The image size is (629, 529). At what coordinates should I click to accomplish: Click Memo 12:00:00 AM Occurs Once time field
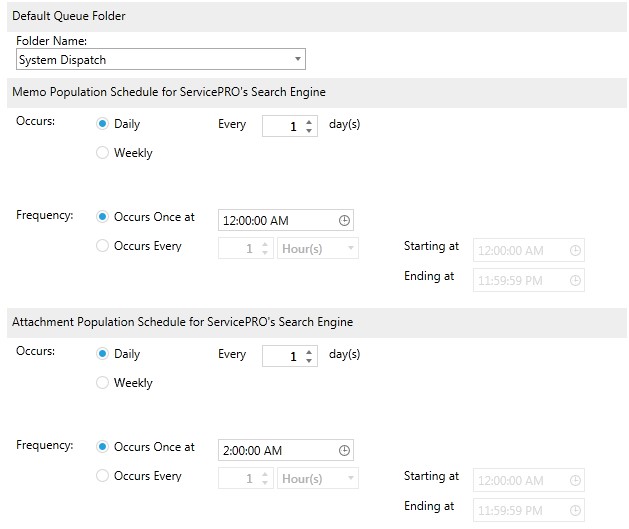286,220
